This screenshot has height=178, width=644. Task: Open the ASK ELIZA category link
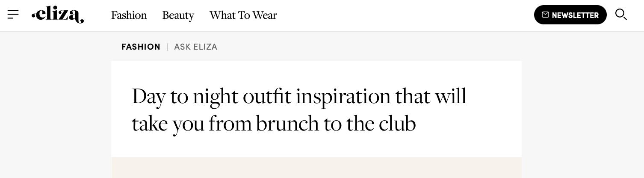tap(195, 47)
